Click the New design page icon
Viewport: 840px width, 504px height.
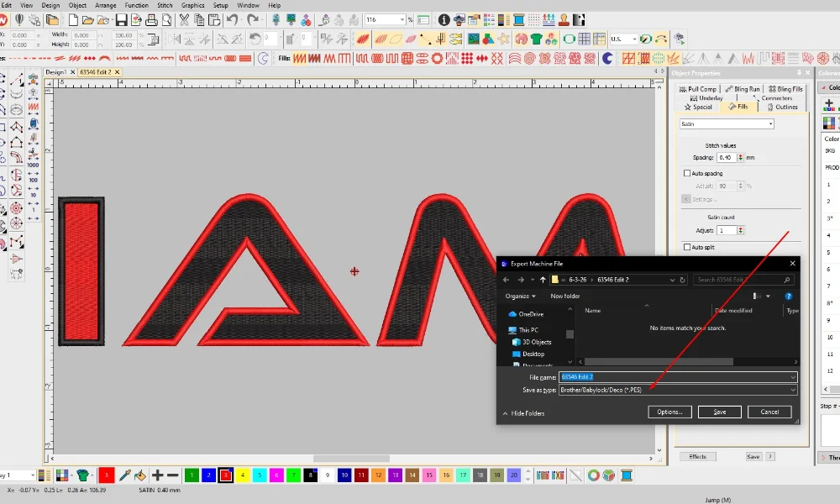[73, 20]
